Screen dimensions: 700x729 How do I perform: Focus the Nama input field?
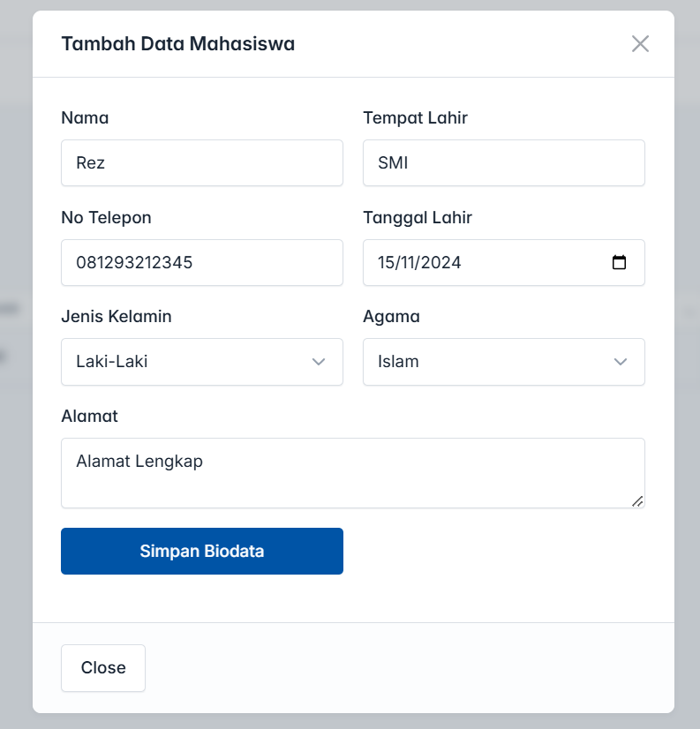202,163
